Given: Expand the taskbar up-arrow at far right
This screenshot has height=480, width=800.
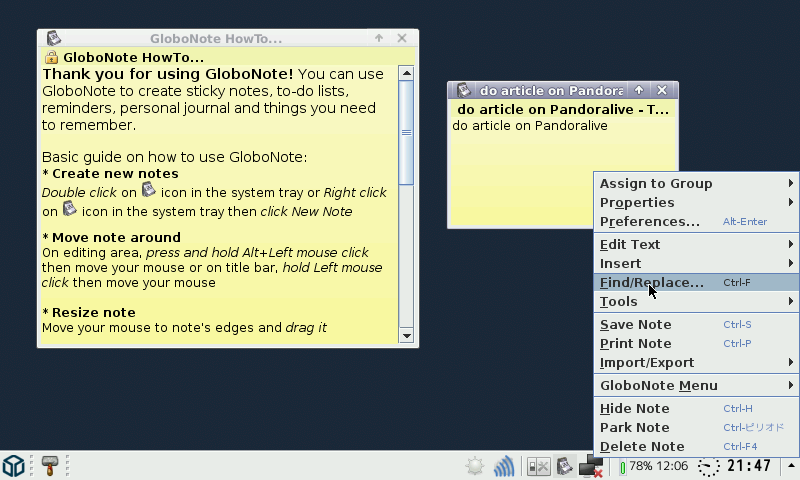Looking at the screenshot, I should [791, 465].
